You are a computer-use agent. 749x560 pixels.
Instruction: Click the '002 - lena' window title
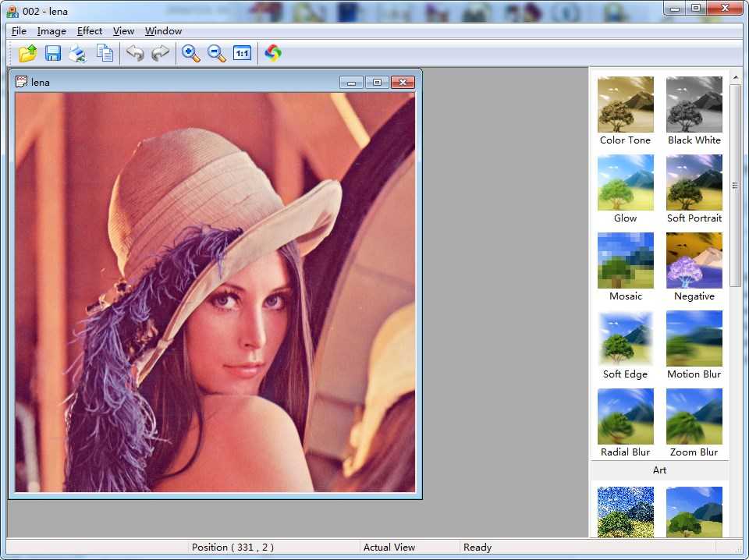tap(45, 11)
